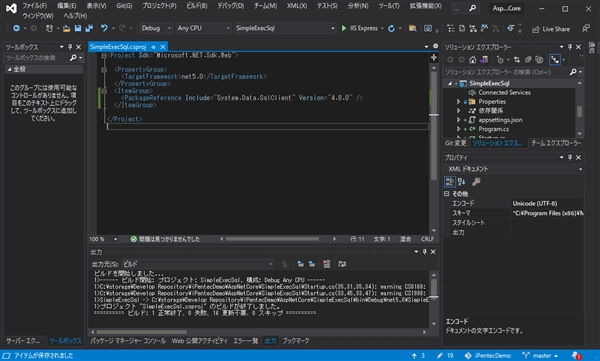Click the pending changes pencil count 19
The width and height of the screenshot is (600, 361).
coord(445,356)
